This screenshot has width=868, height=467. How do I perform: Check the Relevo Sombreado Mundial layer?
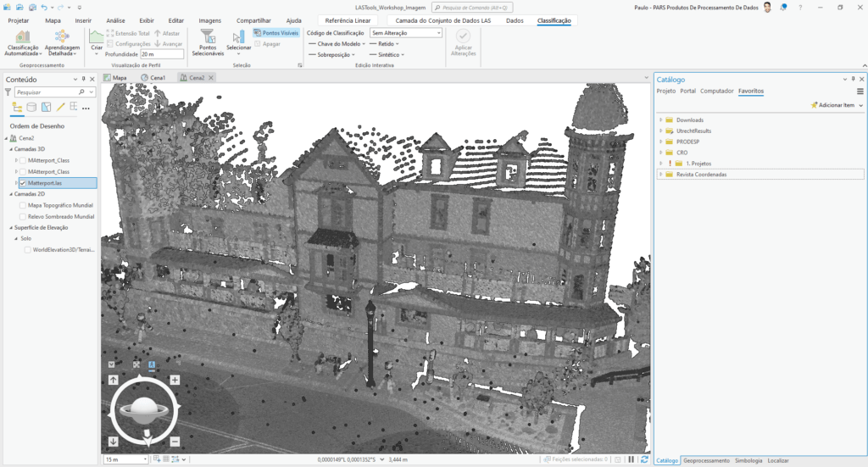coord(23,216)
